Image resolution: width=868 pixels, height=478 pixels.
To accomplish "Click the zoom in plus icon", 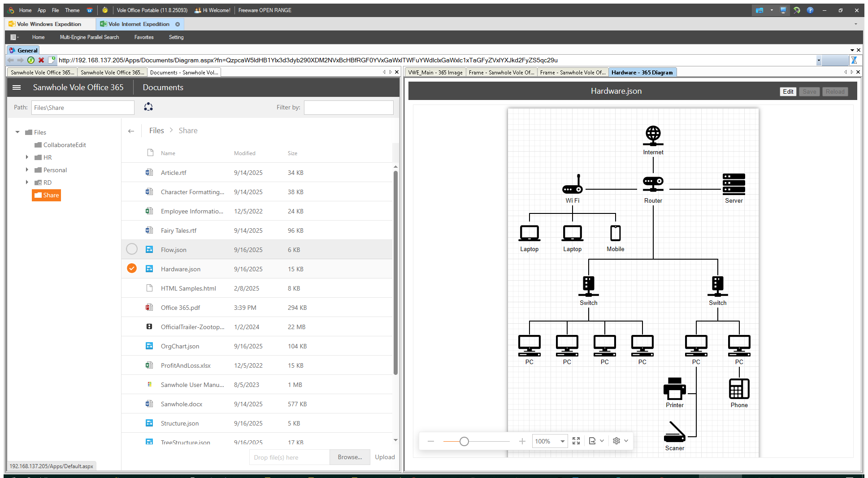I will 522,441.
